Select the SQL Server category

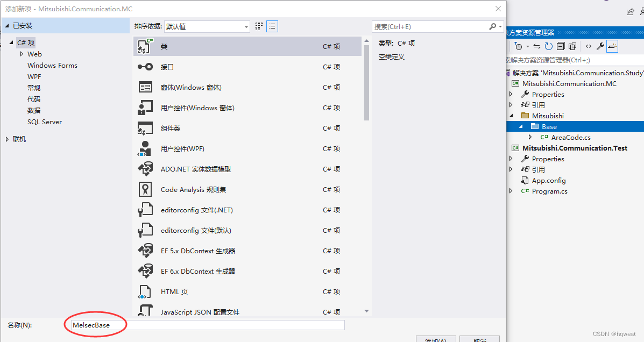[44, 122]
